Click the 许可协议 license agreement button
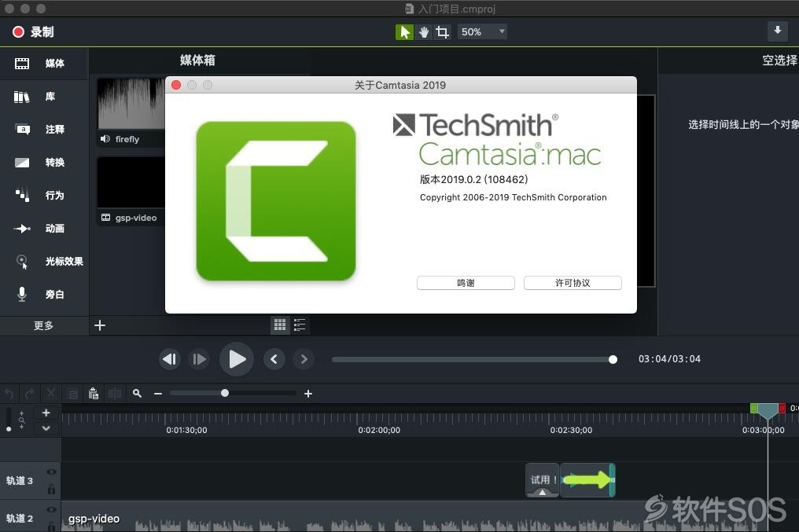This screenshot has width=799, height=532. (573, 283)
